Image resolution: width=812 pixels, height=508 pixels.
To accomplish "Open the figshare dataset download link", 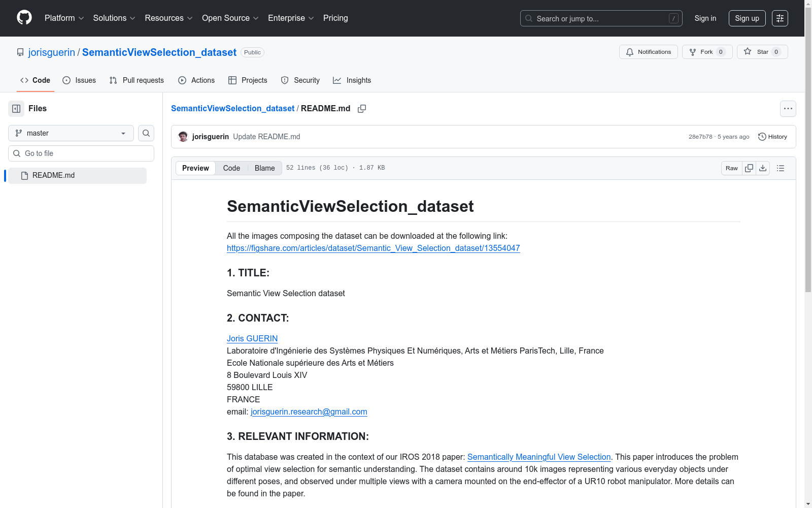I will click(x=373, y=248).
